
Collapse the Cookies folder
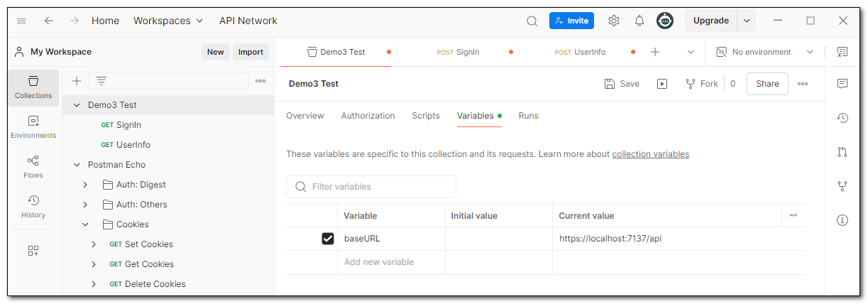(85, 224)
